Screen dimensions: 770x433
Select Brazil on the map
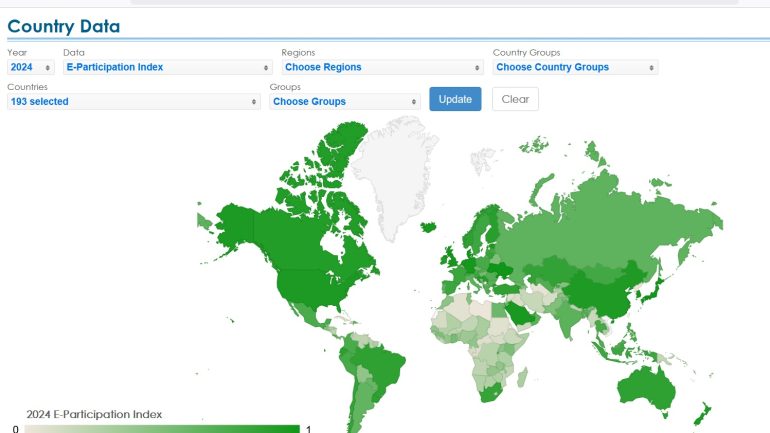(378, 363)
